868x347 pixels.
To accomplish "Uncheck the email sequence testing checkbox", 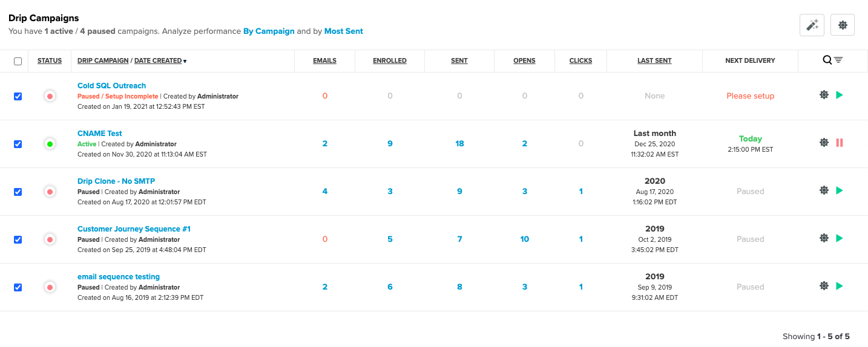I will coord(18,287).
